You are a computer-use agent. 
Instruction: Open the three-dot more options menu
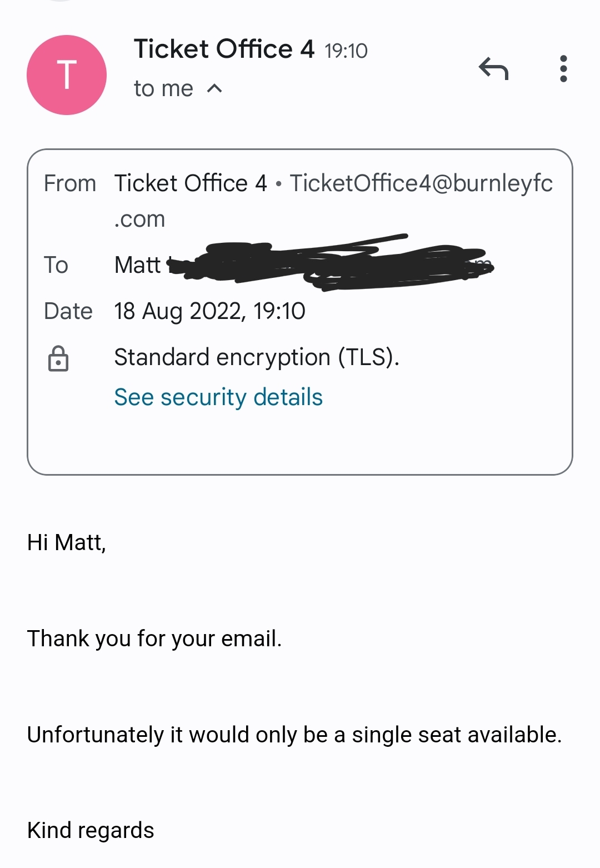[x=563, y=69]
